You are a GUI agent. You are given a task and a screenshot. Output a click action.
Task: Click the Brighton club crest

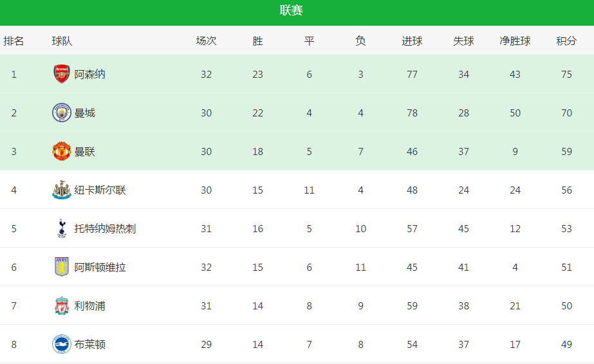click(61, 344)
